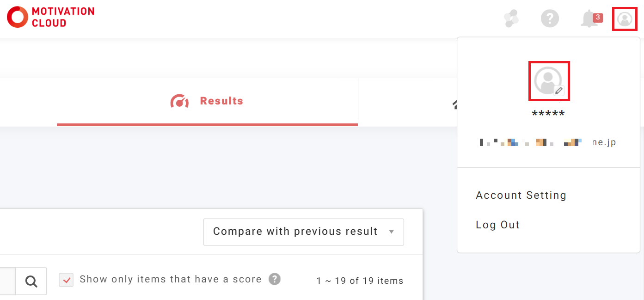The width and height of the screenshot is (644, 300).
Task: Click the Motivation Cloud logo
Action: click(50, 17)
